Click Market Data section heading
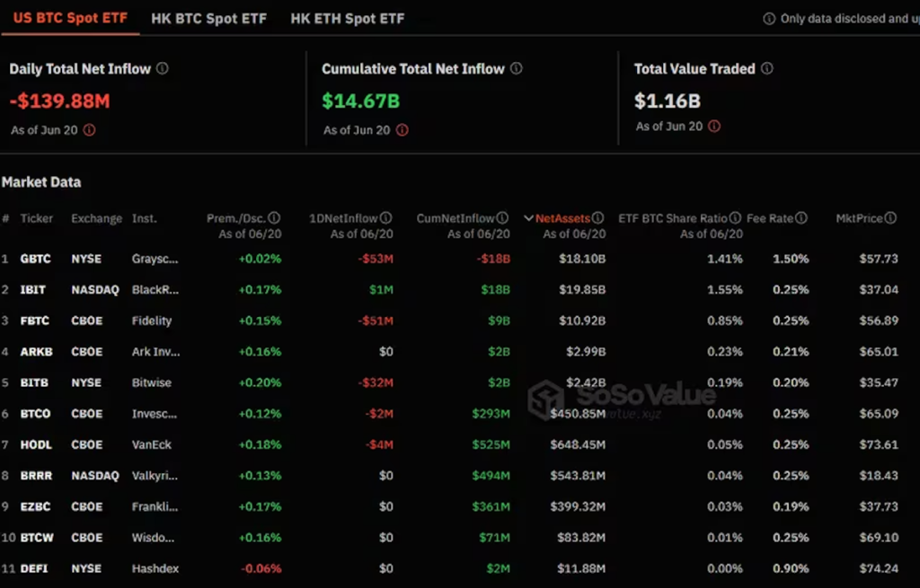The height and width of the screenshot is (588, 920). (x=41, y=182)
